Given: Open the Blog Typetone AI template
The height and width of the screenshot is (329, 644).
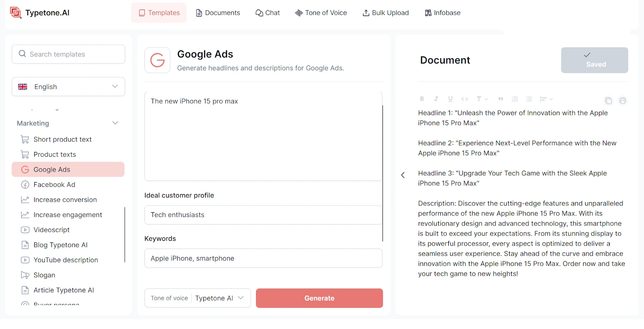Looking at the screenshot, I should click(68, 245).
